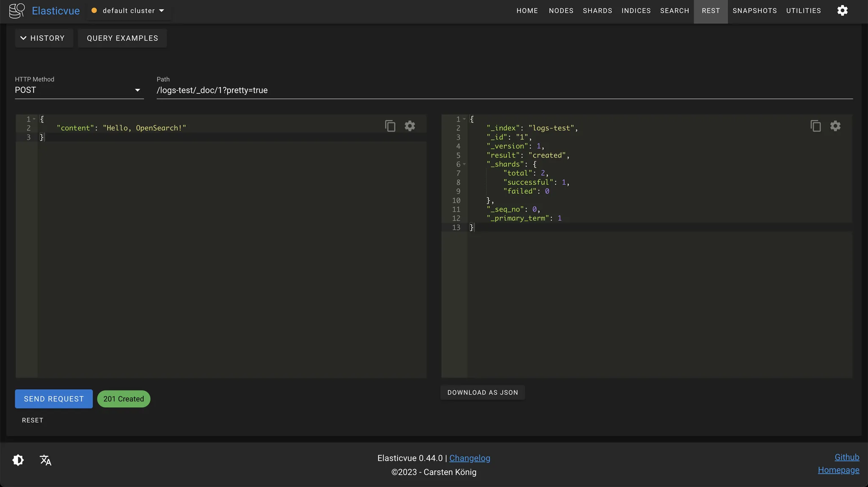The image size is (868, 487).
Task: Collapse the request JSON line 1 fold arrow
Action: (x=34, y=119)
